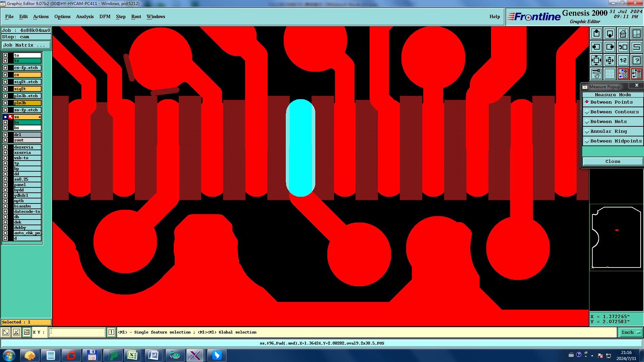Click the help question mark icon
644x362 pixels.
point(636,60)
